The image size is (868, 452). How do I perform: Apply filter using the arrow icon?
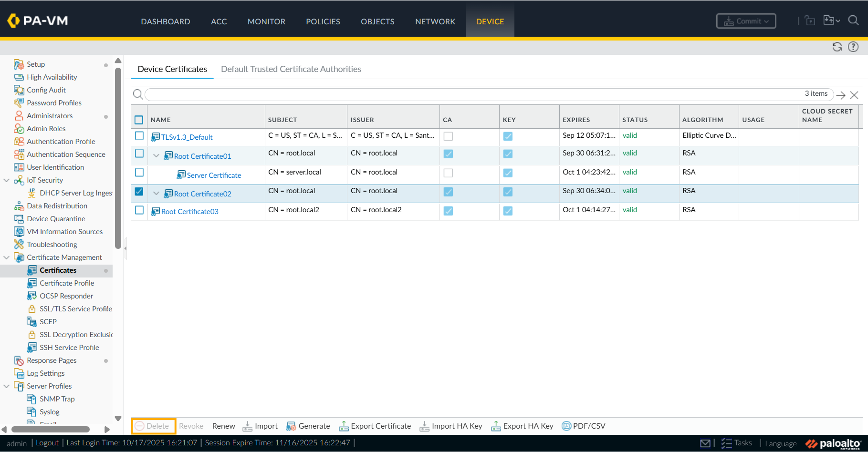(x=841, y=95)
